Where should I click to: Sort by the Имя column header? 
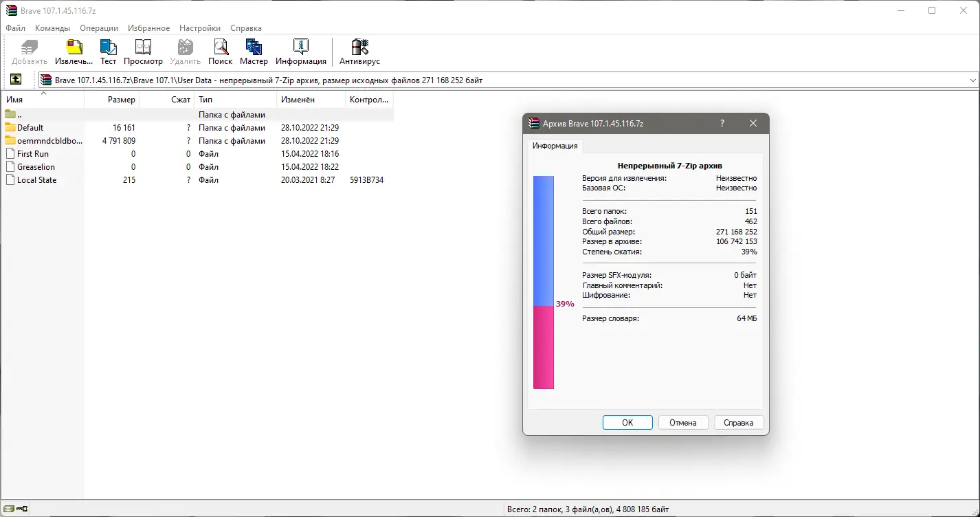43,100
